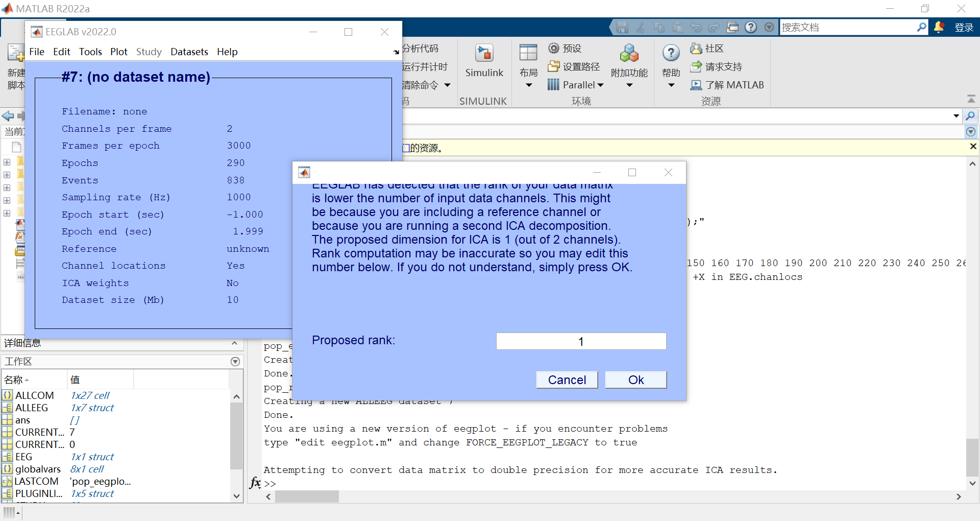Expand the second folder tree node

[x=7, y=175]
